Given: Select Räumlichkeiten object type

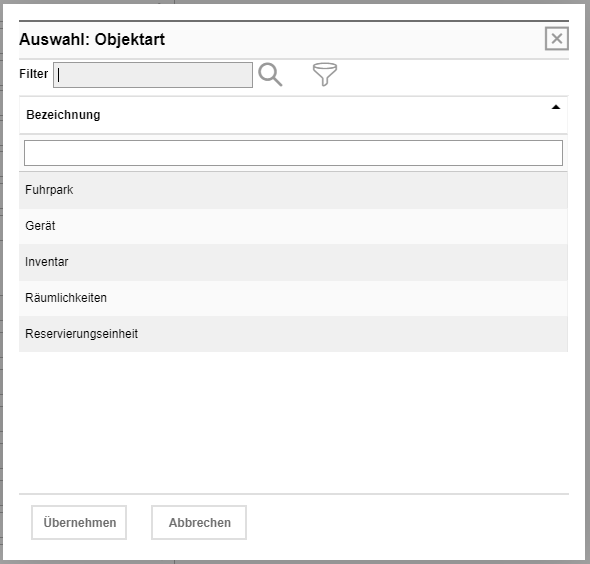Looking at the screenshot, I should point(293,298).
